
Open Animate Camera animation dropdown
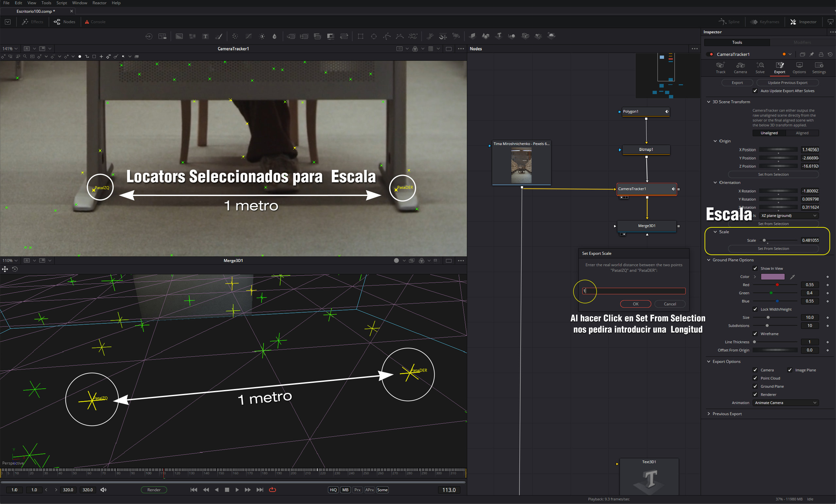(x=785, y=403)
